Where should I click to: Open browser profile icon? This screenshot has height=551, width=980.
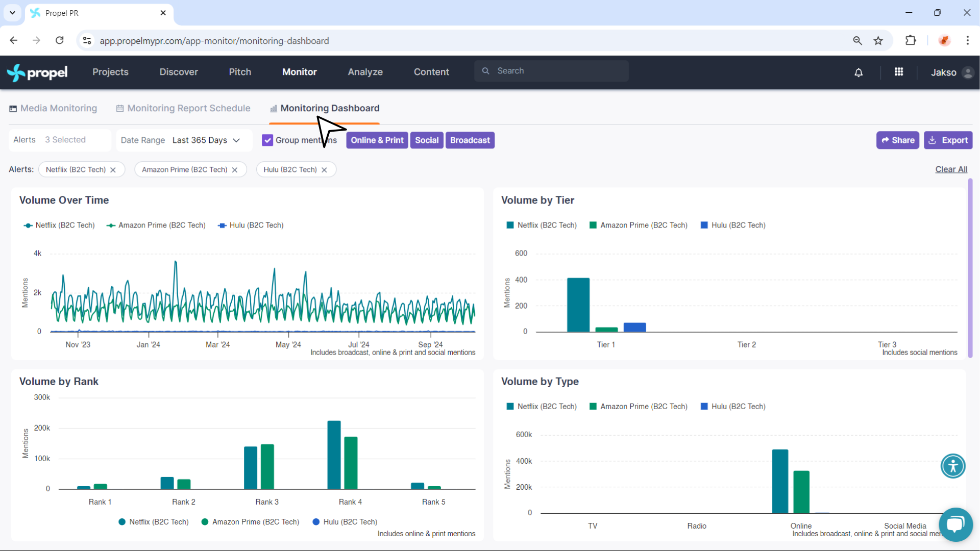coord(944,40)
